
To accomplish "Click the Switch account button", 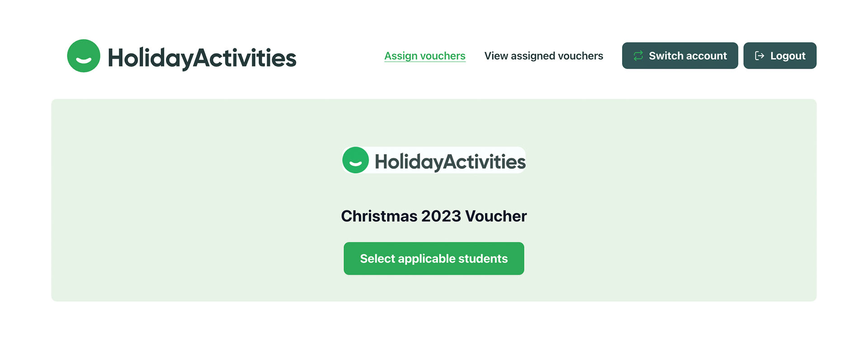I will pyautogui.click(x=679, y=56).
